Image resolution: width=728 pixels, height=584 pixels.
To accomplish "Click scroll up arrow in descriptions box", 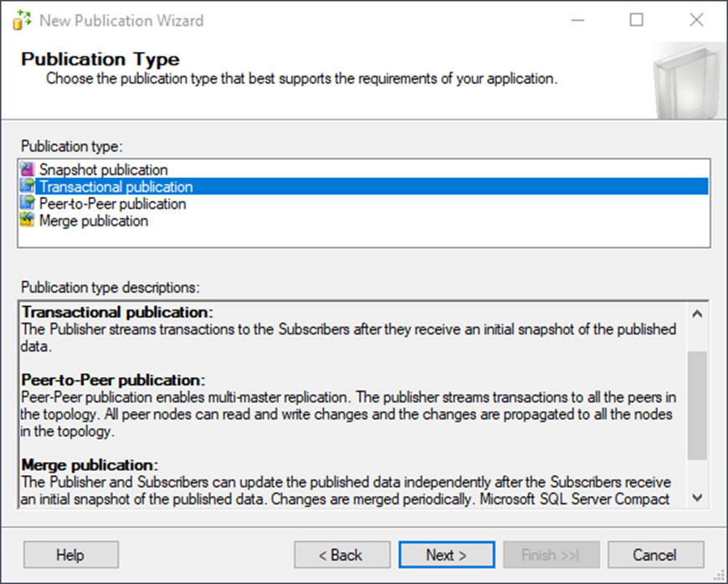I will [697, 314].
